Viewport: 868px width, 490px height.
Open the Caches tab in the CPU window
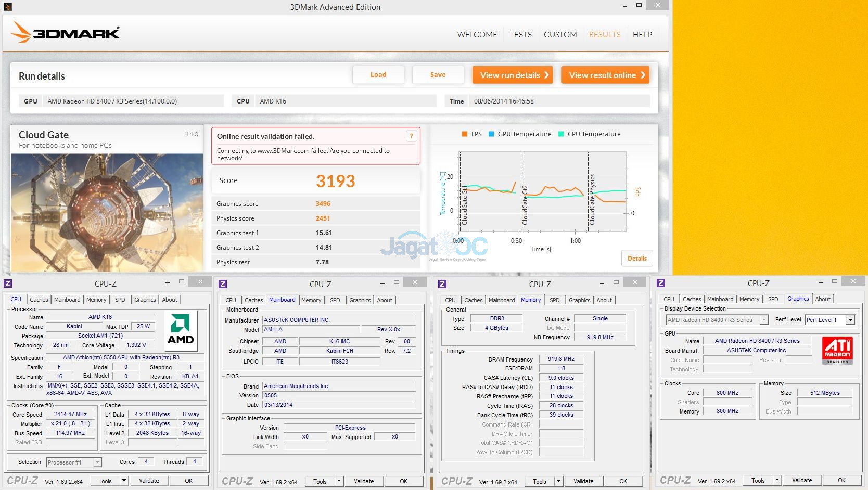coord(39,300)
